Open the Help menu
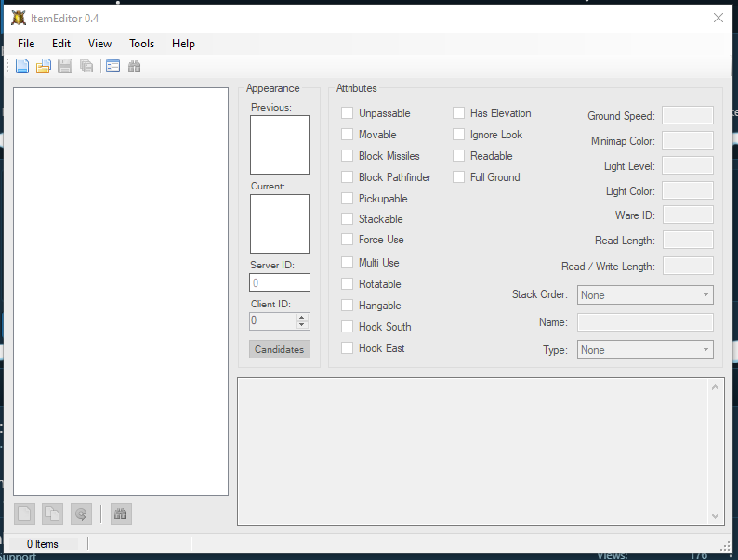738x560 pixels. 183,44
